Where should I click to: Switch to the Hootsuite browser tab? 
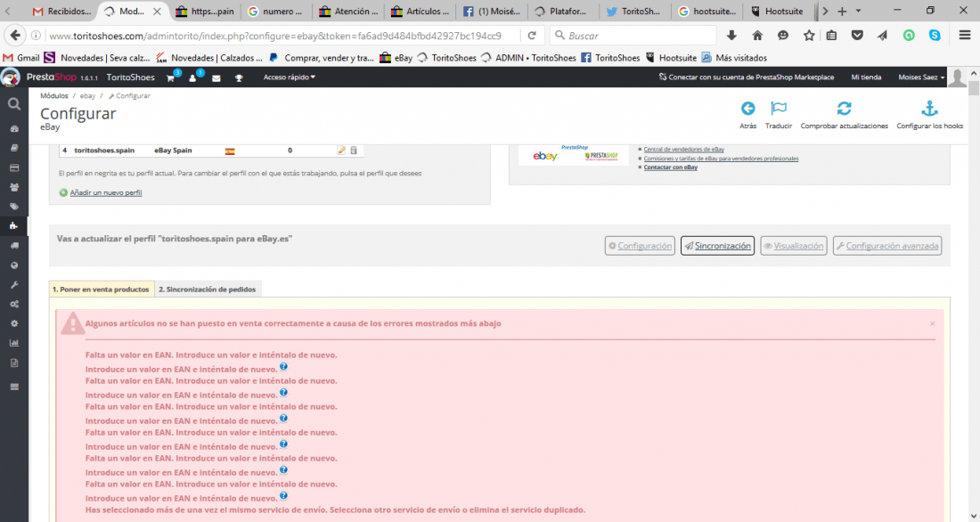[x=780, y=12]
